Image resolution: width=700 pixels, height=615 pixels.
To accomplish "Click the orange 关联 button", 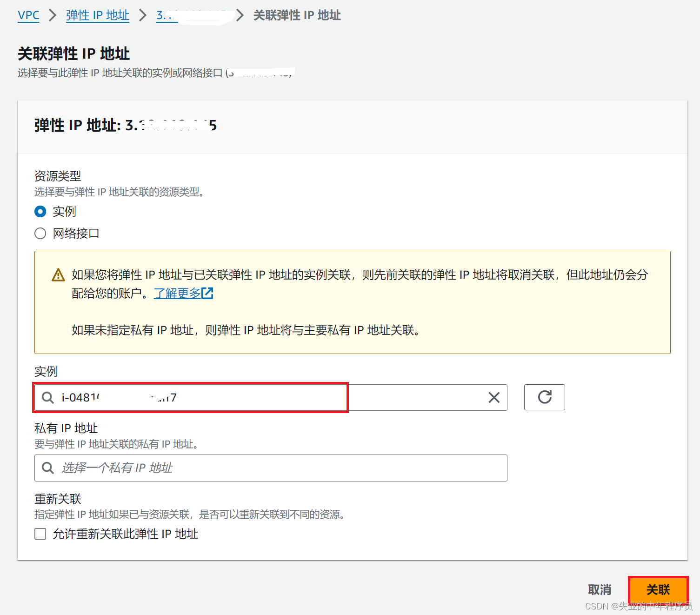I will click(658, 590).
